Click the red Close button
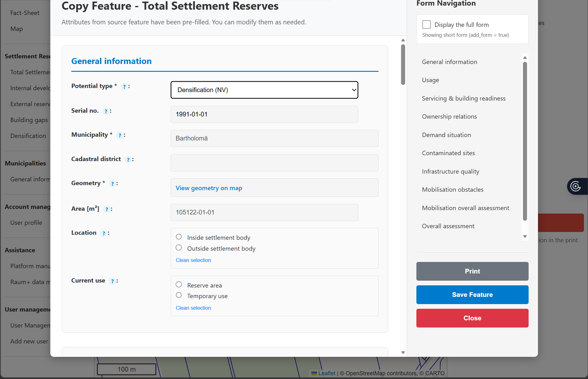Viewport: 588px width, 379px height. coord(472,318)
